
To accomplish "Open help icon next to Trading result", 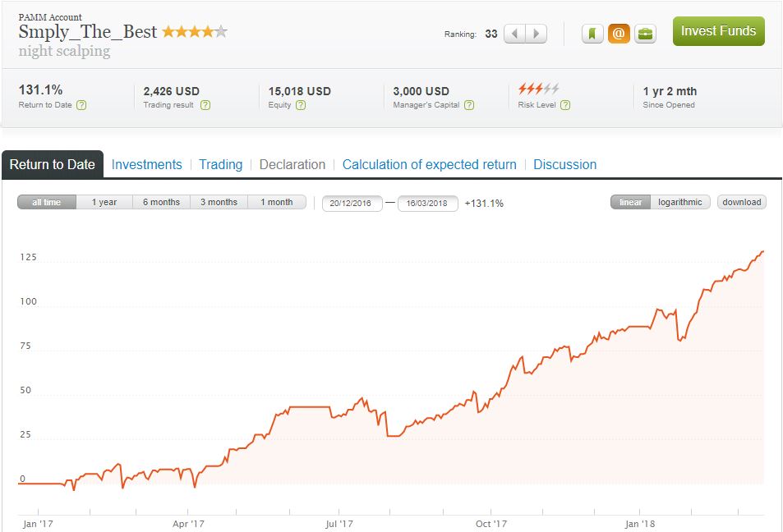I will (x=205, y=105).
